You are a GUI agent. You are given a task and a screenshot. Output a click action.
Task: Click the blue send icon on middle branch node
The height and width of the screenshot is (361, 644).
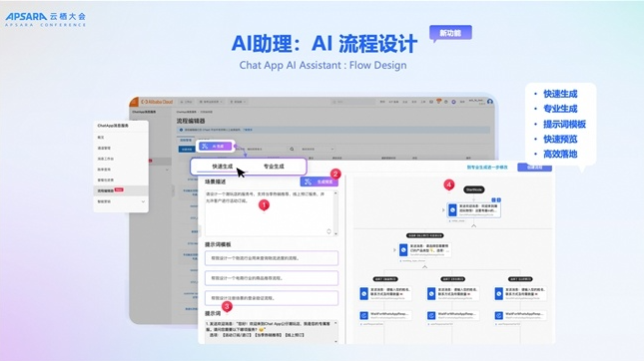click(x=431, y=294)
